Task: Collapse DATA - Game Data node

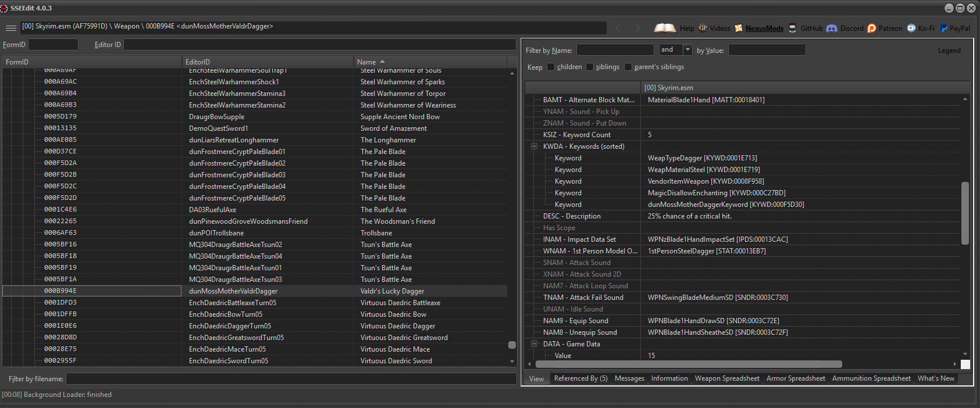Action: tap(534, 344)
